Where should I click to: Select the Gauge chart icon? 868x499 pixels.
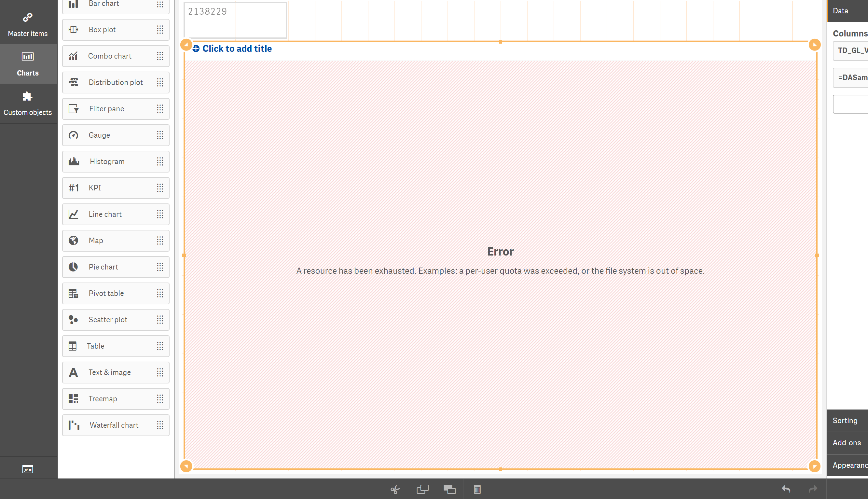73,135
